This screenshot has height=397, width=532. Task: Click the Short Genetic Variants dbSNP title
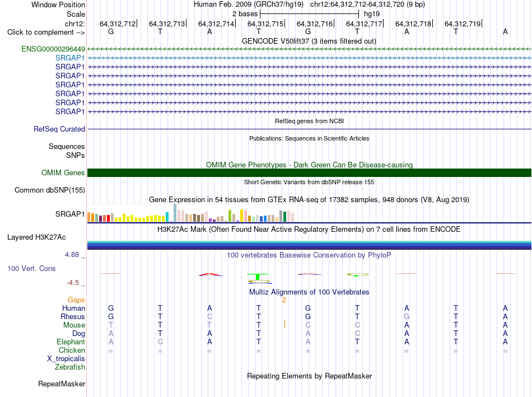(x=309, y=182)
